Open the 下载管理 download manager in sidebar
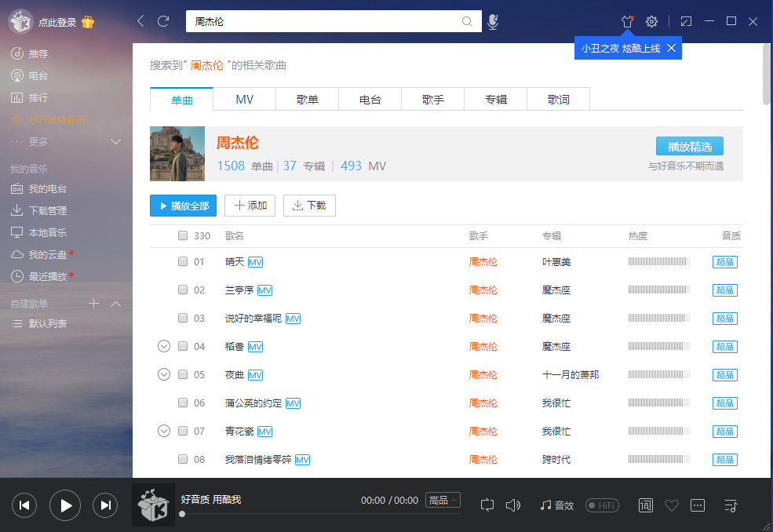The image size is (773, 532). coord(49,210)
